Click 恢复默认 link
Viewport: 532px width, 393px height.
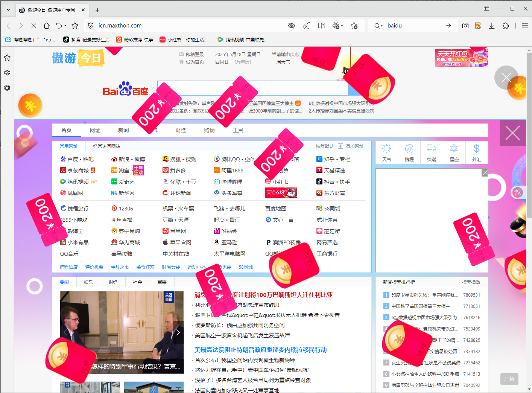324,146
